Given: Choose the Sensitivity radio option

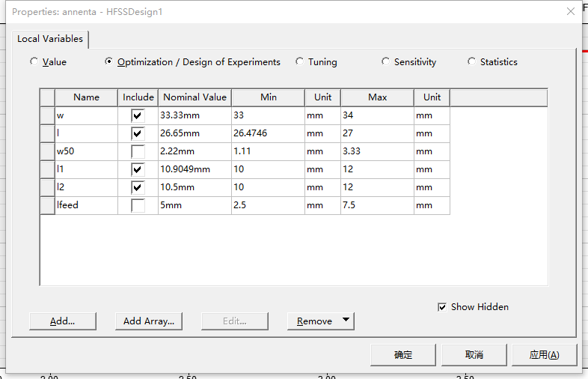Looking at the screenshot, I should click(x=386, y=62).
